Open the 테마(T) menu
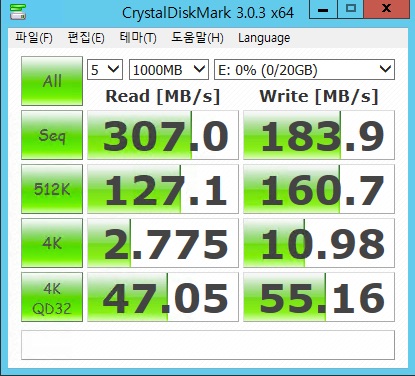 [138, 38]
